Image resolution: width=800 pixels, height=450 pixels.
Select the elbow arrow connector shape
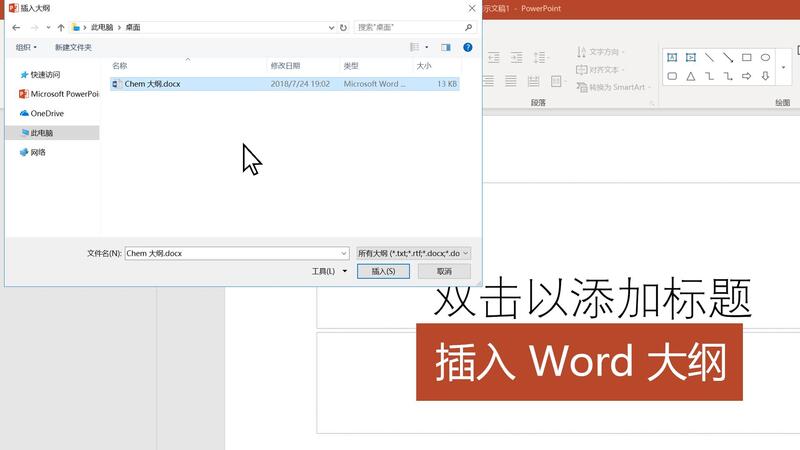coord(728,76)
